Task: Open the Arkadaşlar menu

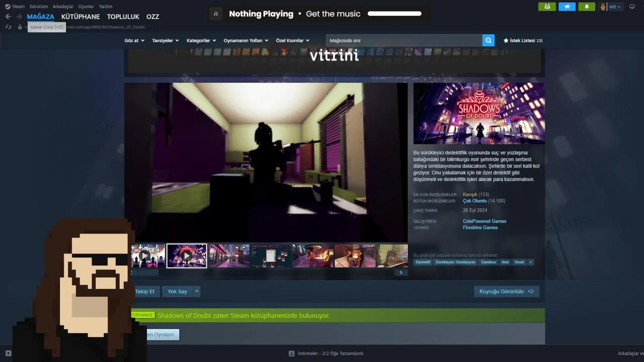Action: point(63,7)
